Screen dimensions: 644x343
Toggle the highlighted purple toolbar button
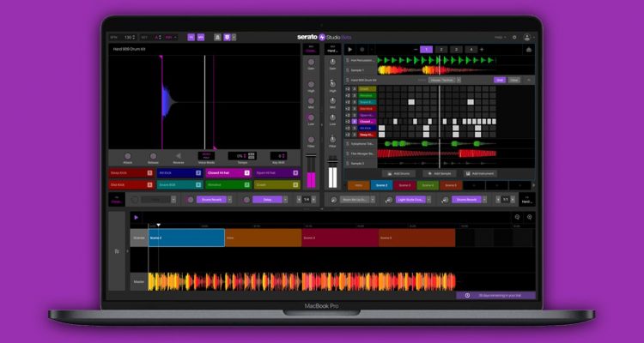[x=228, y=38]
